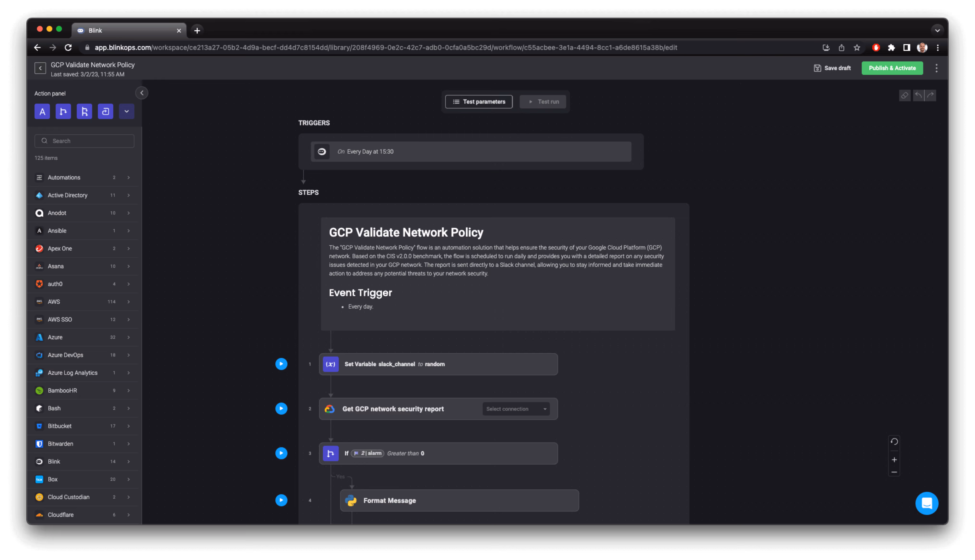Image resolution: width=975 pixels, height=560 pixels.
Task: Expand the Anodot category
Action: pos(83,213)
